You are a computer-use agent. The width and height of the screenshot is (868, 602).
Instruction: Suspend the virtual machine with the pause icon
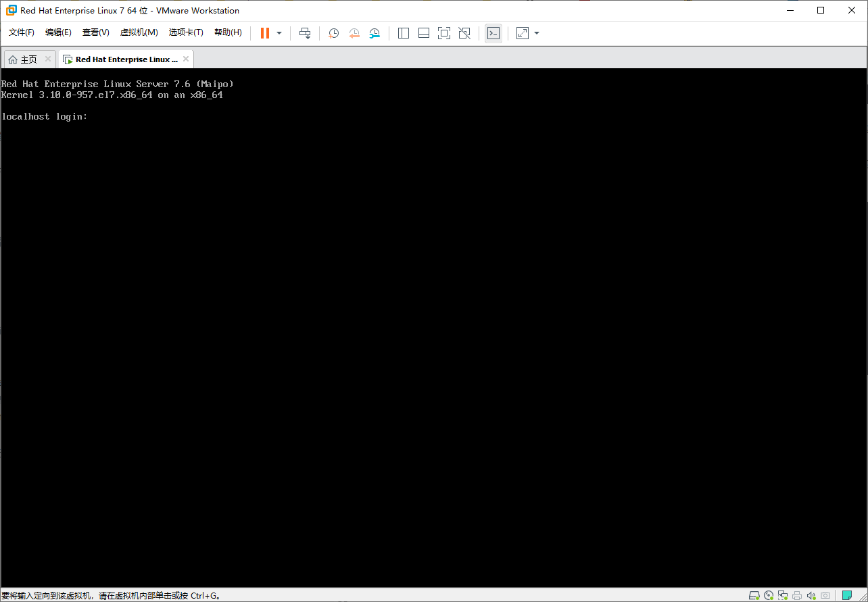click(263, 32)
